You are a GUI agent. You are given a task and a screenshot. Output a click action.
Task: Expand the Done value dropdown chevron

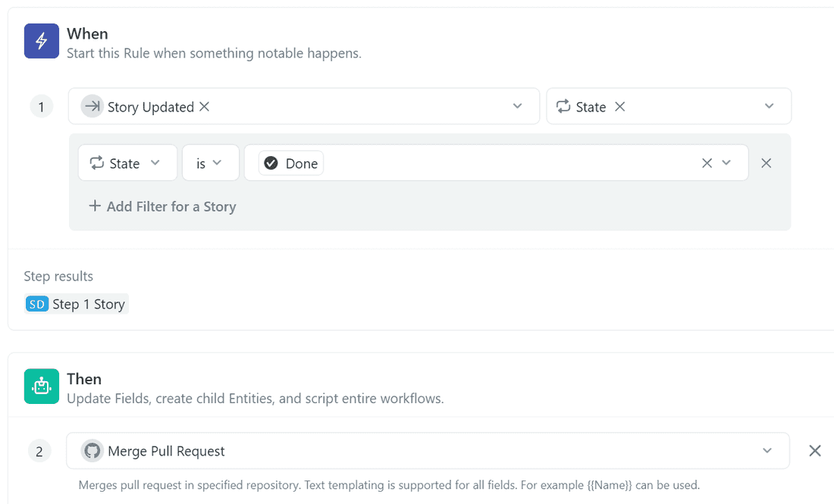click(x=726, y=163)
